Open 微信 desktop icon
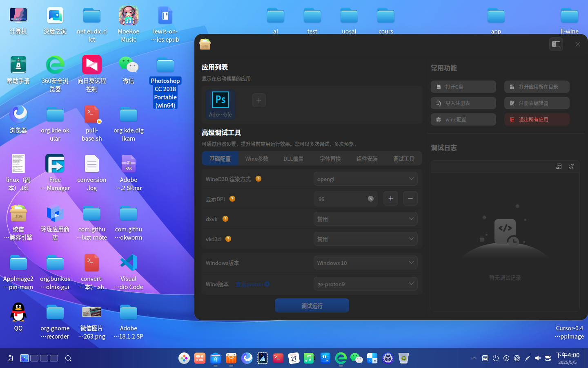 point(129,70)
